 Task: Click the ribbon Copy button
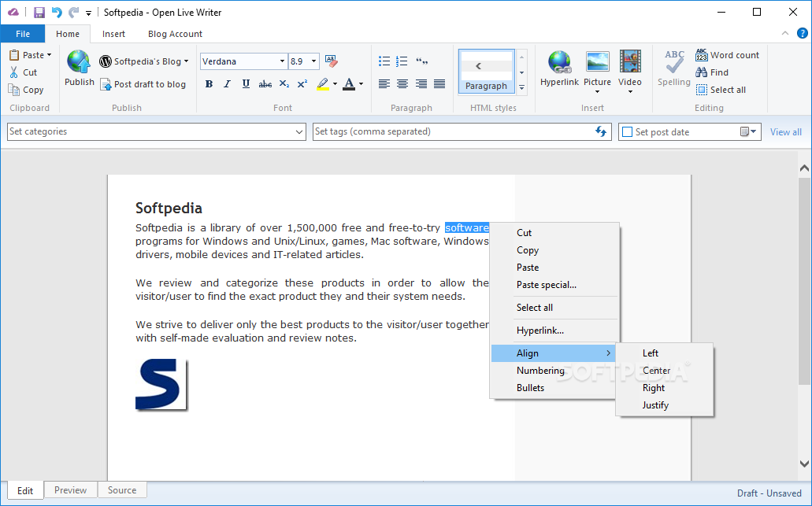[26, 90]
